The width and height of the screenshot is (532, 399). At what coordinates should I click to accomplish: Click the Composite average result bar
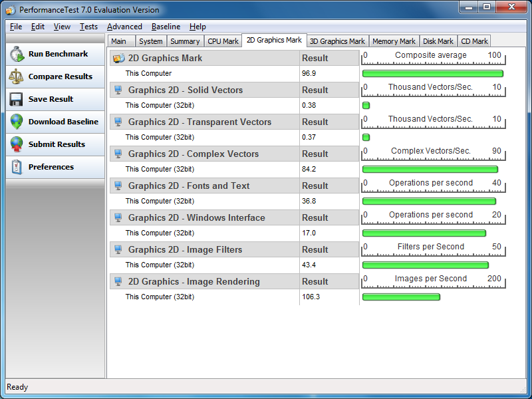tap(433, 73)
